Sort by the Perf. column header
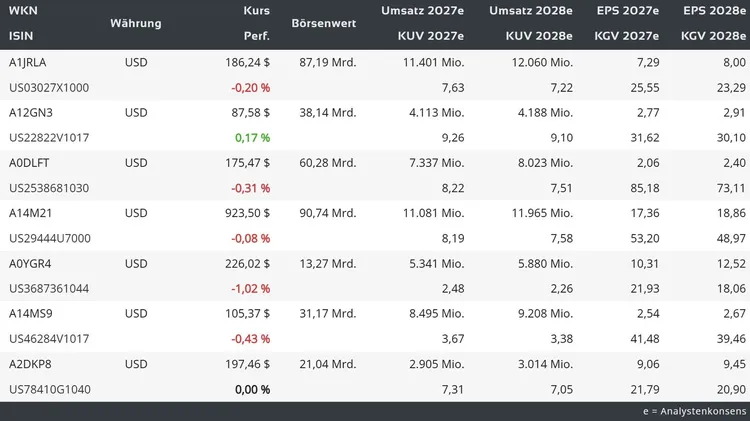Screen dimensions: 750x421 tap(257, 36)
